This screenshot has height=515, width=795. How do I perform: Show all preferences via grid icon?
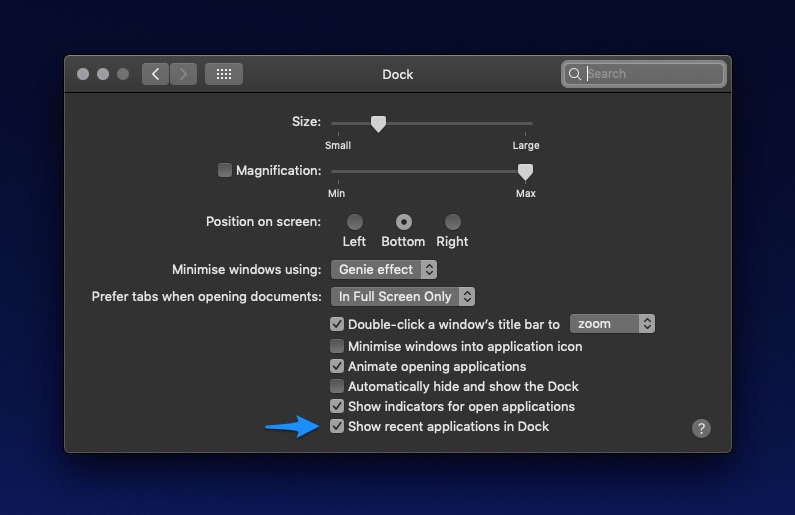(x=224, y=74)
